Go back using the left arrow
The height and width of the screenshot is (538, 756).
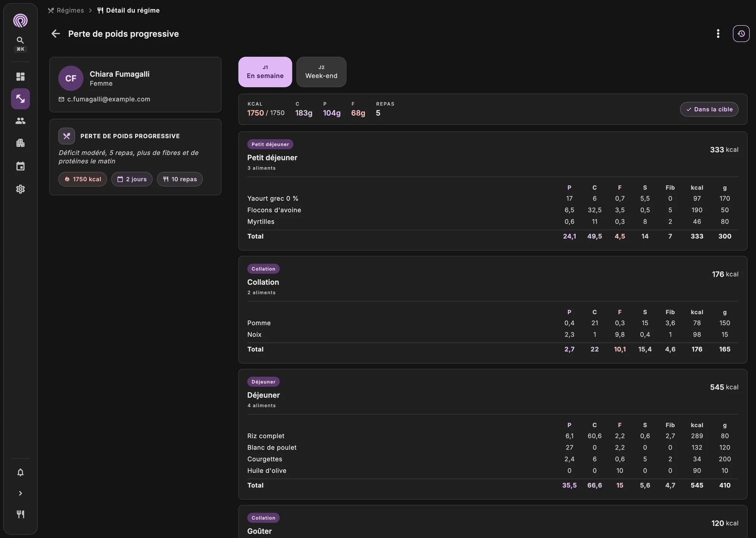tap(56, 34)
